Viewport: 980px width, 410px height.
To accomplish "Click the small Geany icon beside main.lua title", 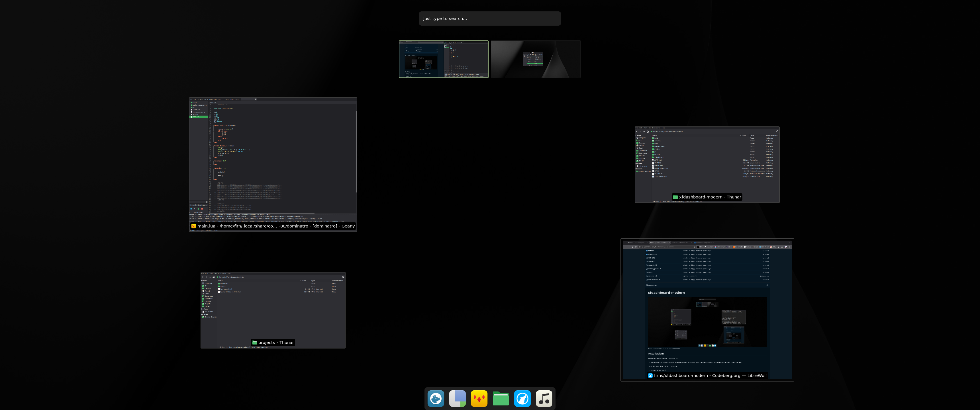I will point(194,226).
